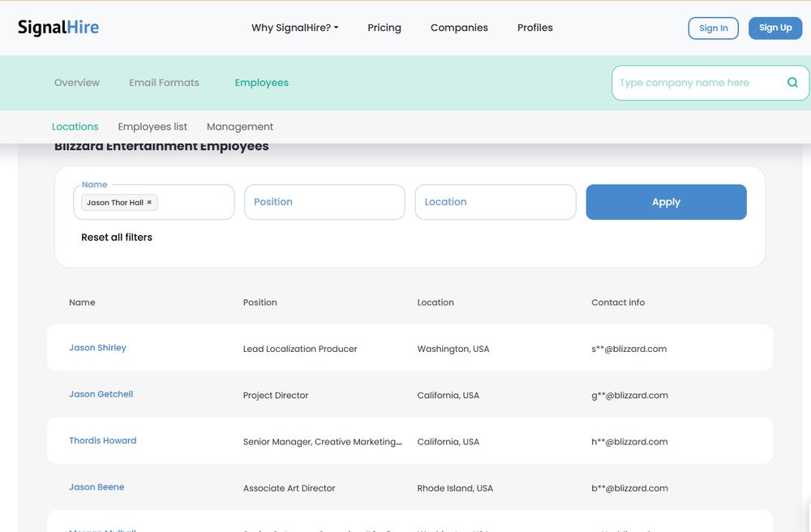This screenshot has width=811, height=532.
Task: Switch to the Overview tab
Action: coord(77,83)
